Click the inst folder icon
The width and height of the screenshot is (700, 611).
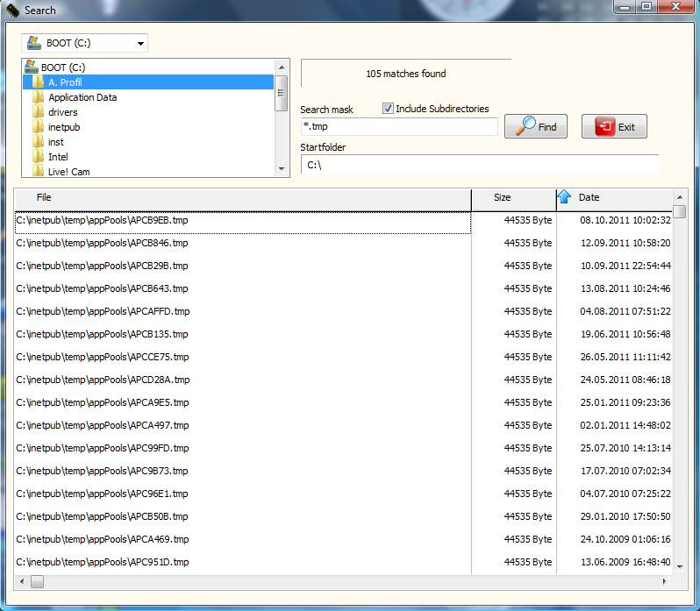(39, 142)
